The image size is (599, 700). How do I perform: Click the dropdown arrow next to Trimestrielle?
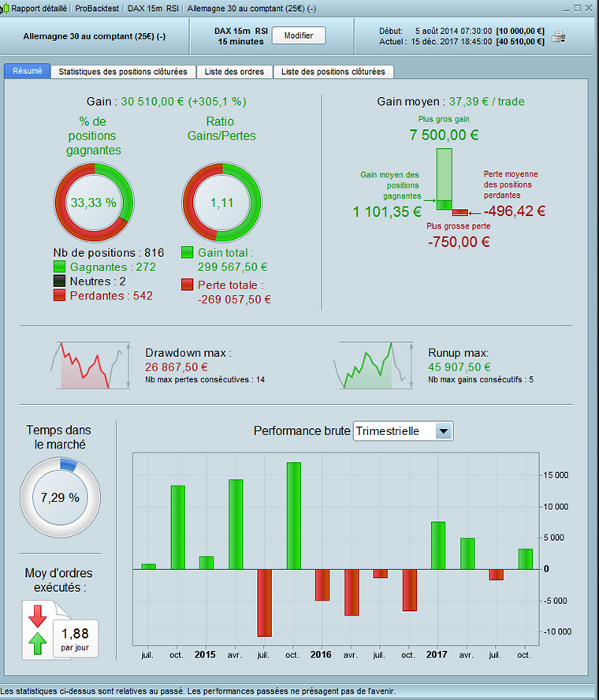(443, 431)
